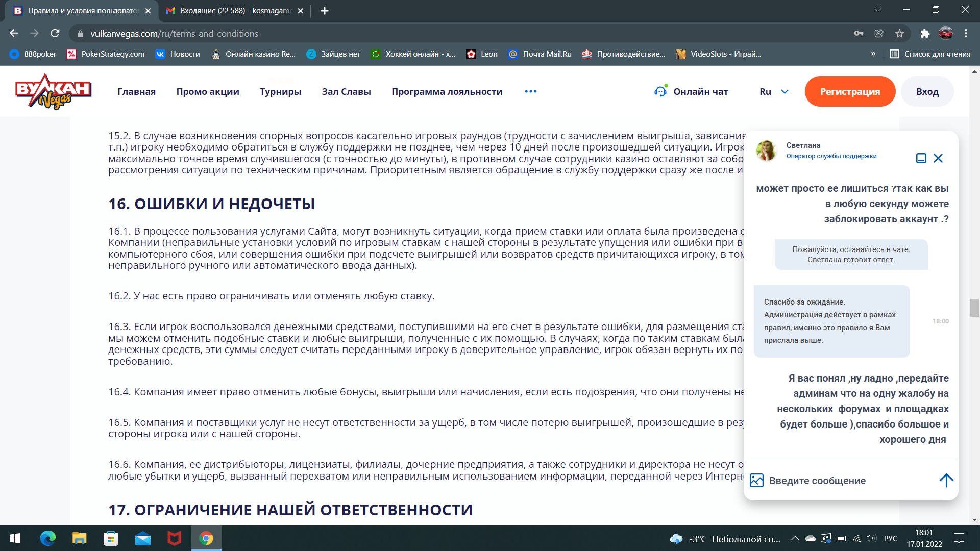Bookmark this page with star icon
980x551 pixels.
tap(899, 34)
